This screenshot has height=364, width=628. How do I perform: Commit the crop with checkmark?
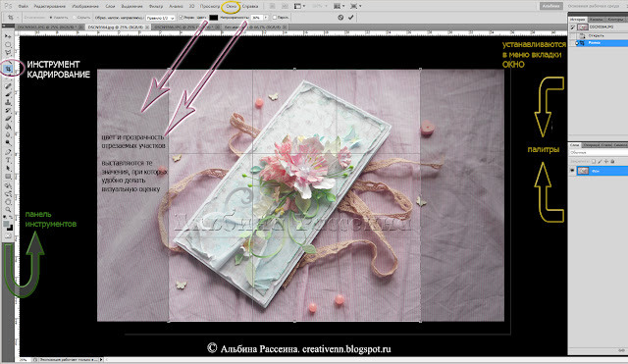[x=351, y=18]
